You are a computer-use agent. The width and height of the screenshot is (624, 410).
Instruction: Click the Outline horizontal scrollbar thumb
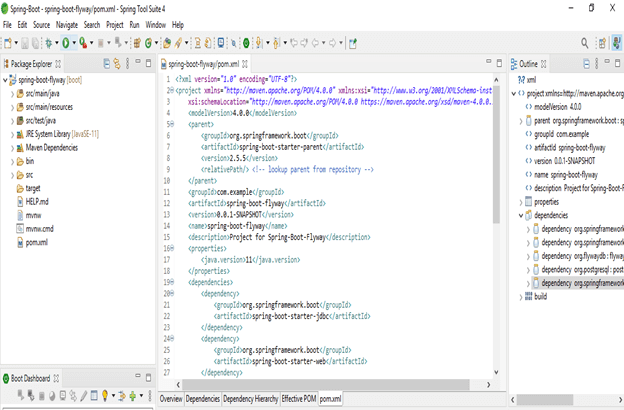[545, 399]
